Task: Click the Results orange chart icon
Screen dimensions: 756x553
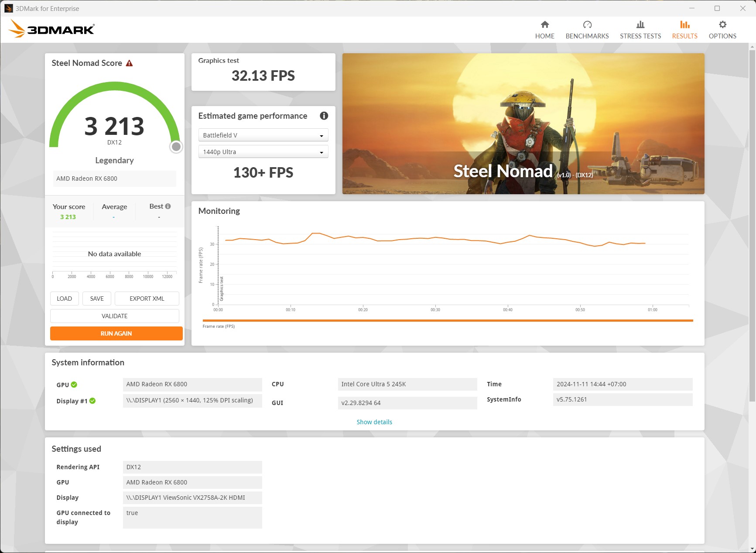Action: click(684, 24)
